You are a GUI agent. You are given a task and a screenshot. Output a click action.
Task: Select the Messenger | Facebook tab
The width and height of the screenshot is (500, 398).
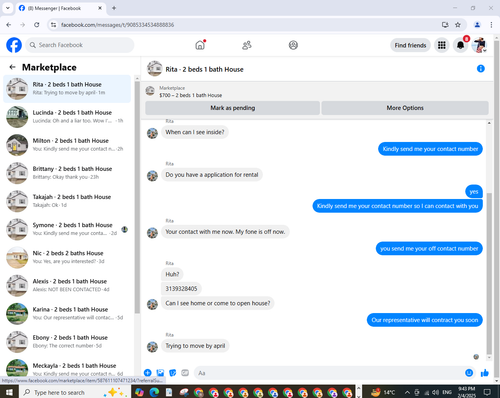point(60,8)
